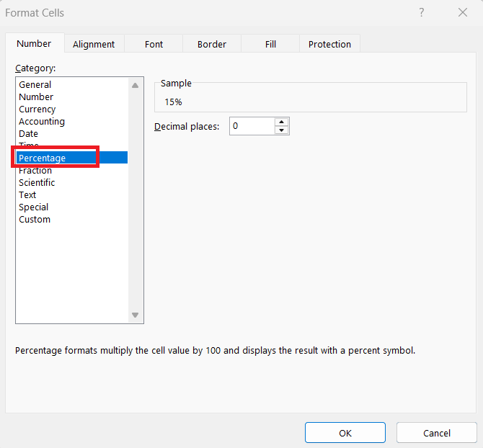The width and height of the screenshot is (483, 448).
Task: Choose the Scientific category
Action: (x=72, y=182)
